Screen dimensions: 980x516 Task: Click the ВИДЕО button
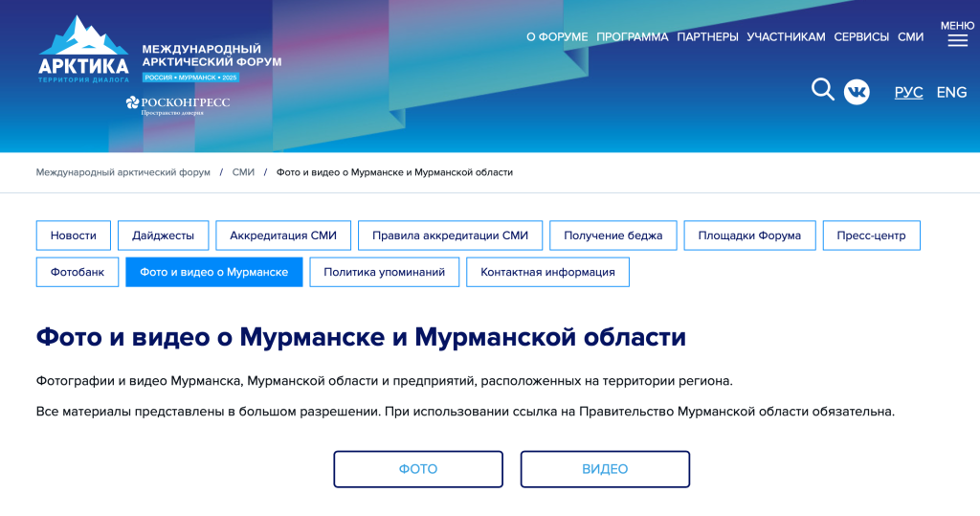coord(605,469)
